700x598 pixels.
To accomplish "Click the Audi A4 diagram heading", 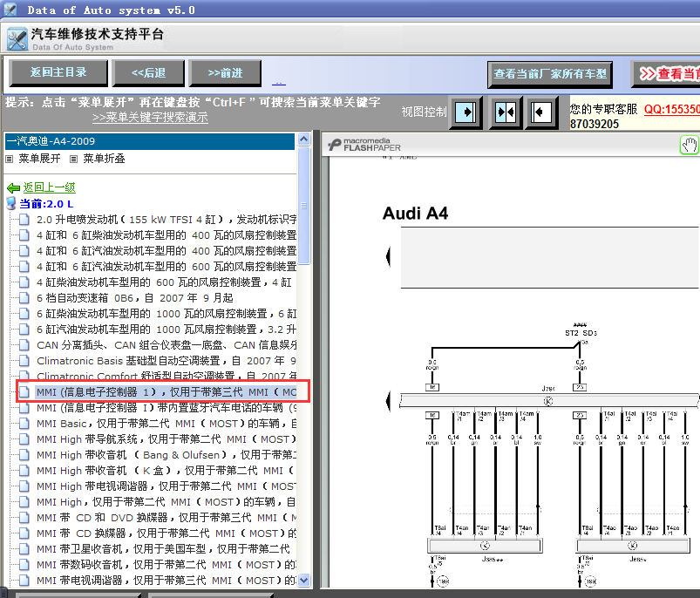I will point(415,214).
